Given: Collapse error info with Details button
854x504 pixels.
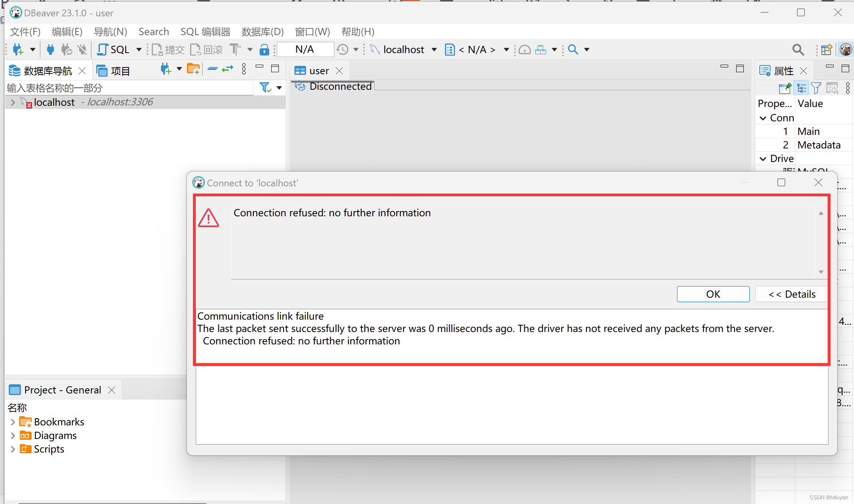Looking at the screenshot, I should click(792, 294).
